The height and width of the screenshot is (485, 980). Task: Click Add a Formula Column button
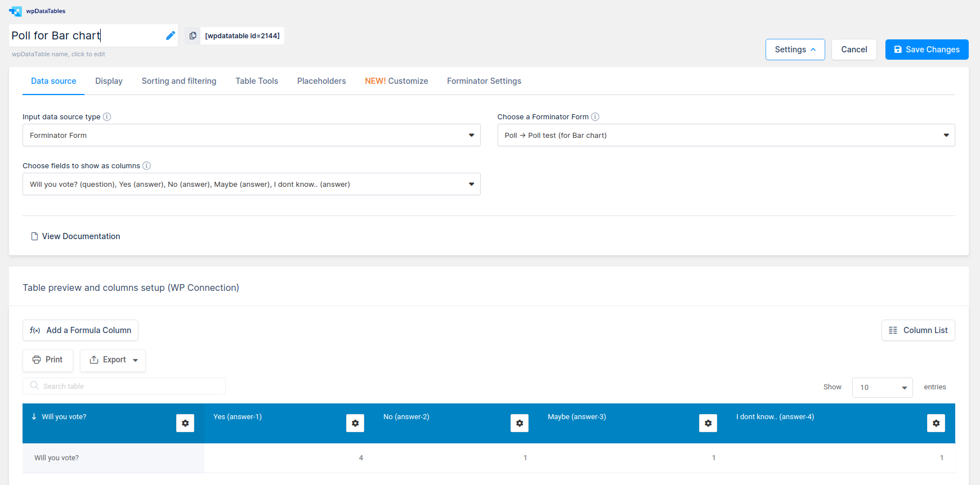click(80, 330)
